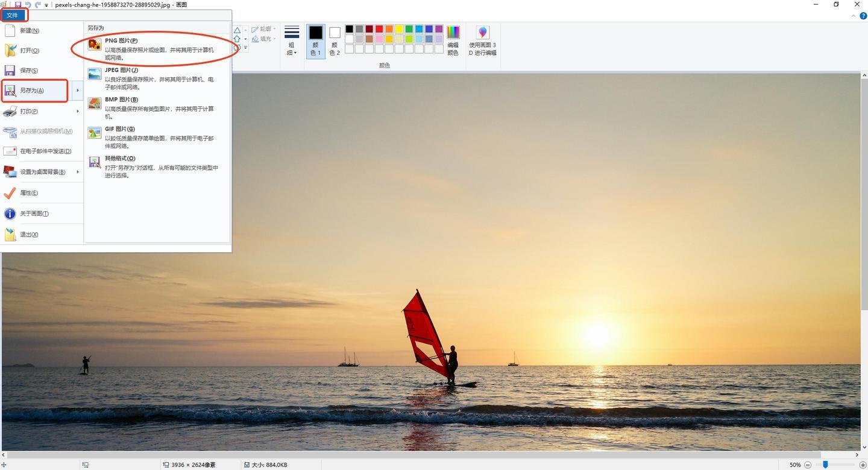
Task: Choose PNG 图片 save format
Action: point(121,41)
